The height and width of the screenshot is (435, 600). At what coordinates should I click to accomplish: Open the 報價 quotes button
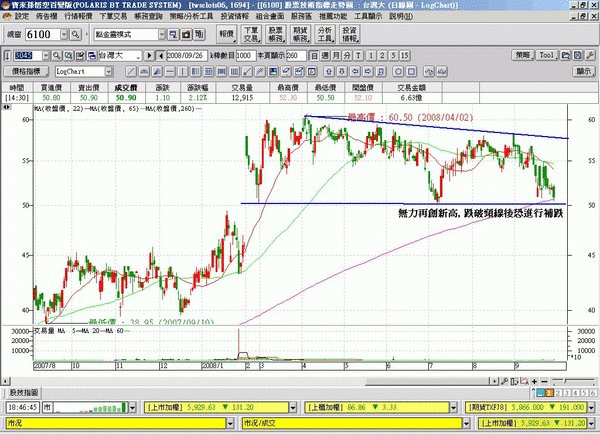click(x=227, y=34)
